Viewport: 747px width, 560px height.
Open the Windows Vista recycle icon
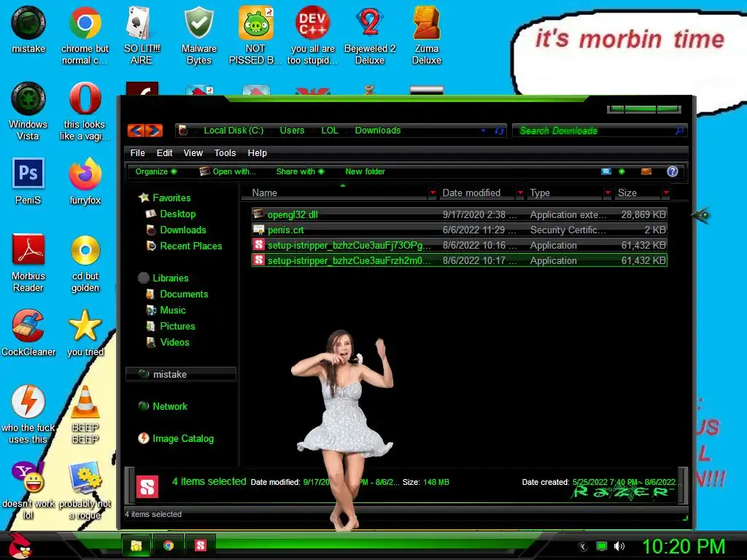tap(28, 112)
